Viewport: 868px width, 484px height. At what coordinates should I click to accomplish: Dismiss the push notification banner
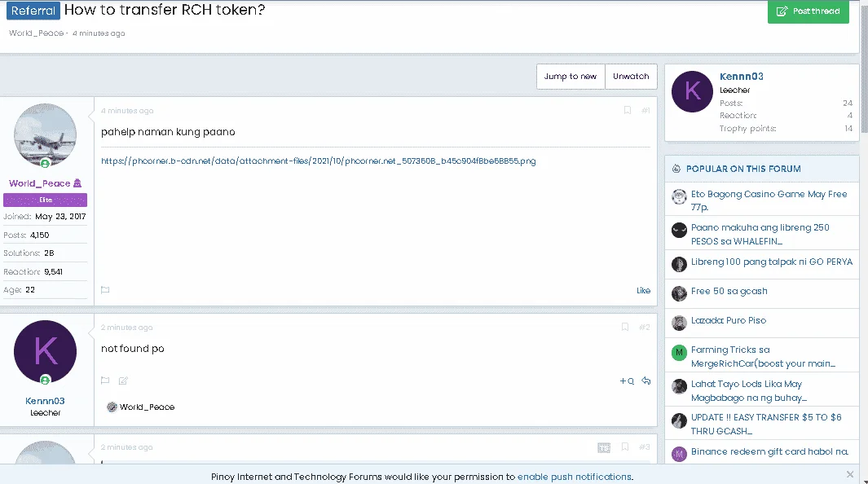click(x=850, y=474)
